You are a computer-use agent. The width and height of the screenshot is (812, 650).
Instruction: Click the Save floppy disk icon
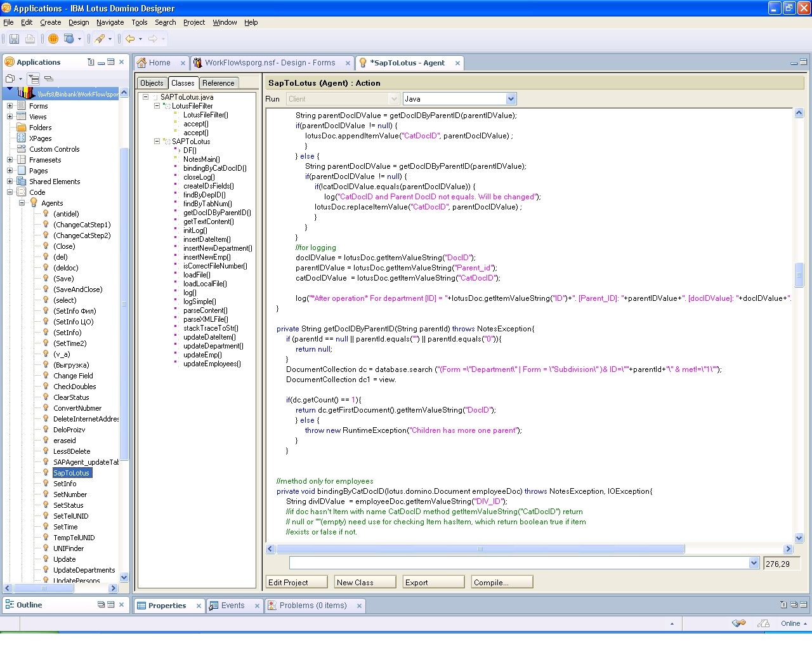pos(14,39)
